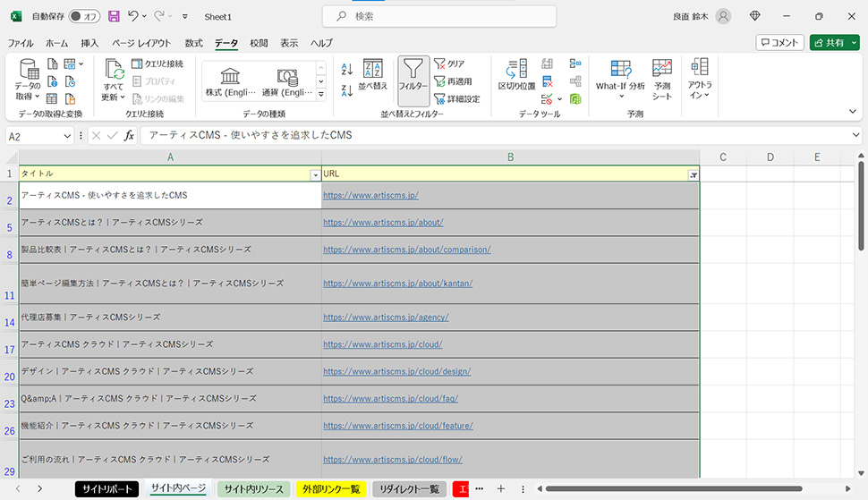Screen dimensions: 868x500
Task: Expand the formula bar
Action: pos(855,135)
